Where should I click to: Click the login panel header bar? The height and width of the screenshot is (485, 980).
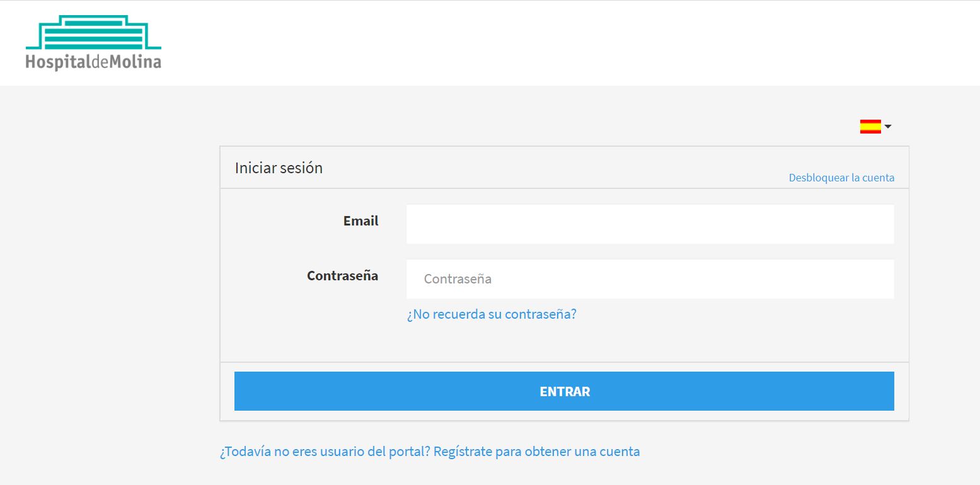point(564,168)
